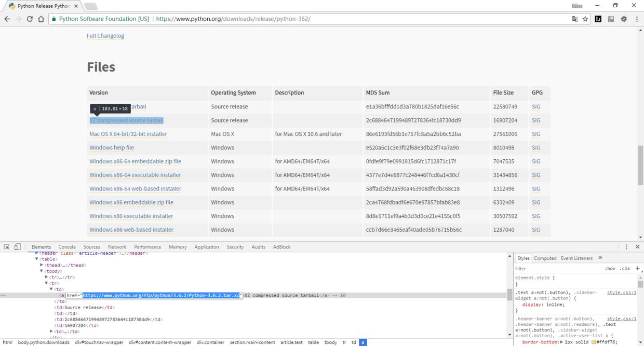Open the Translate this page icon

click(x=575, y=19)
